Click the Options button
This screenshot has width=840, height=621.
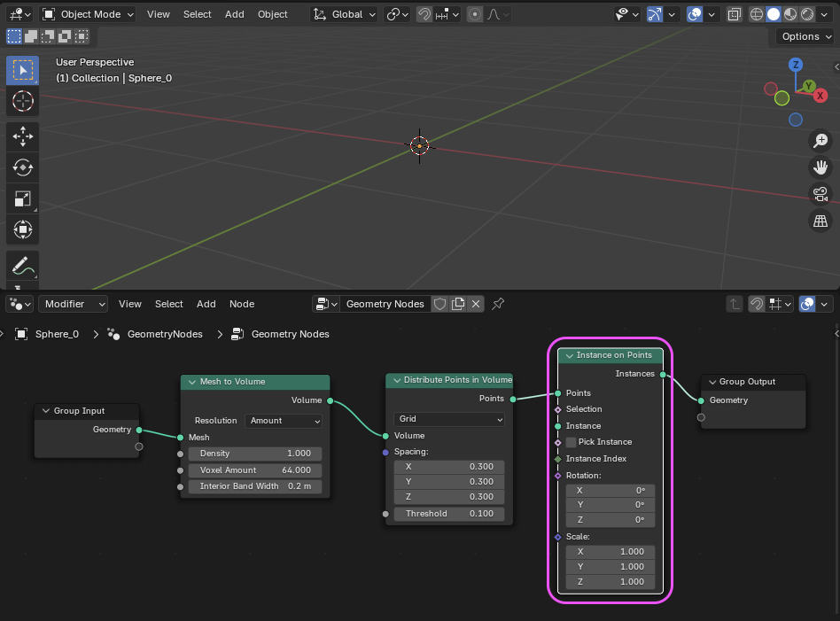click(805, 36)
